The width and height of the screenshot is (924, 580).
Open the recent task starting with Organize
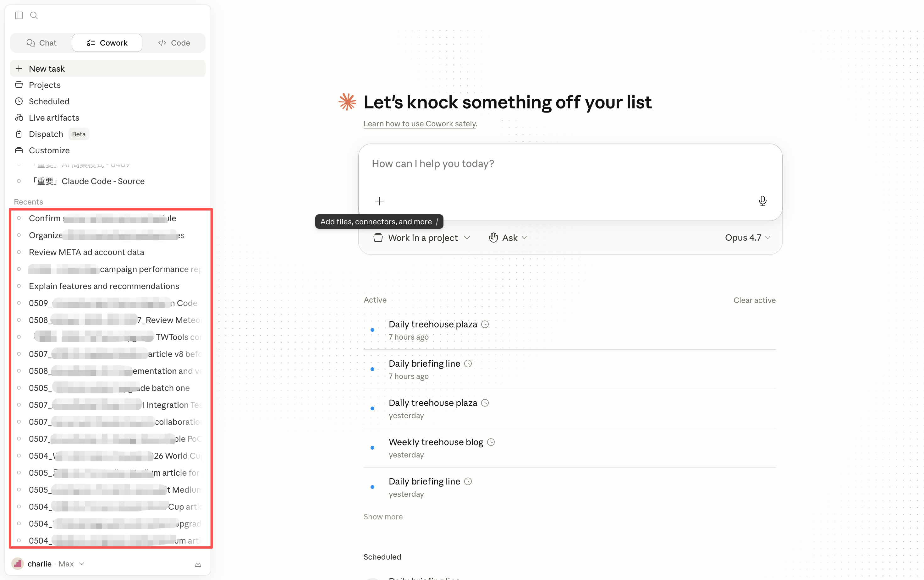(x=108, y=235)
